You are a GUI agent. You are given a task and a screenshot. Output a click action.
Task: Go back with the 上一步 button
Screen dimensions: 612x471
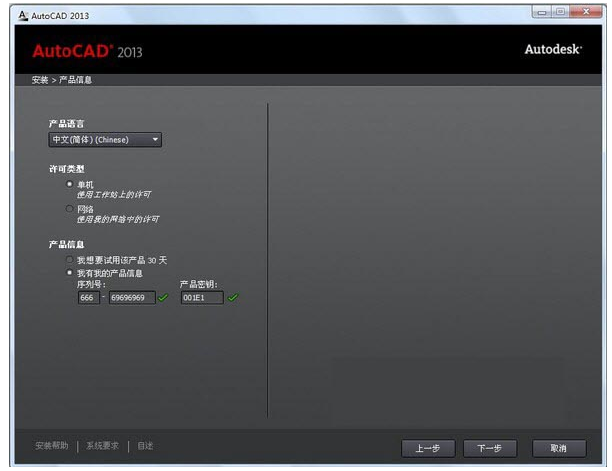[x=427, y=448]
